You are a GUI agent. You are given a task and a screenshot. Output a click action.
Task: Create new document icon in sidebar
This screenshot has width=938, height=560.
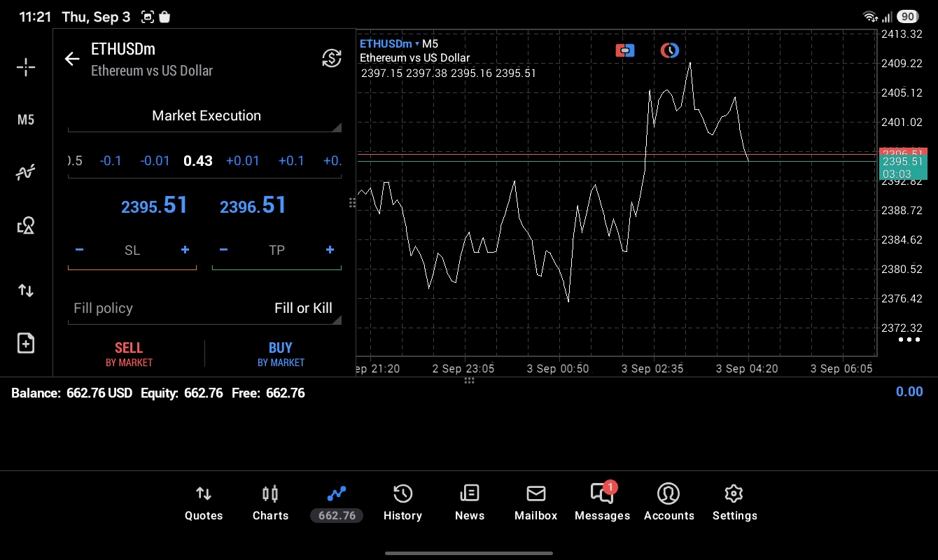coord(26,343)
